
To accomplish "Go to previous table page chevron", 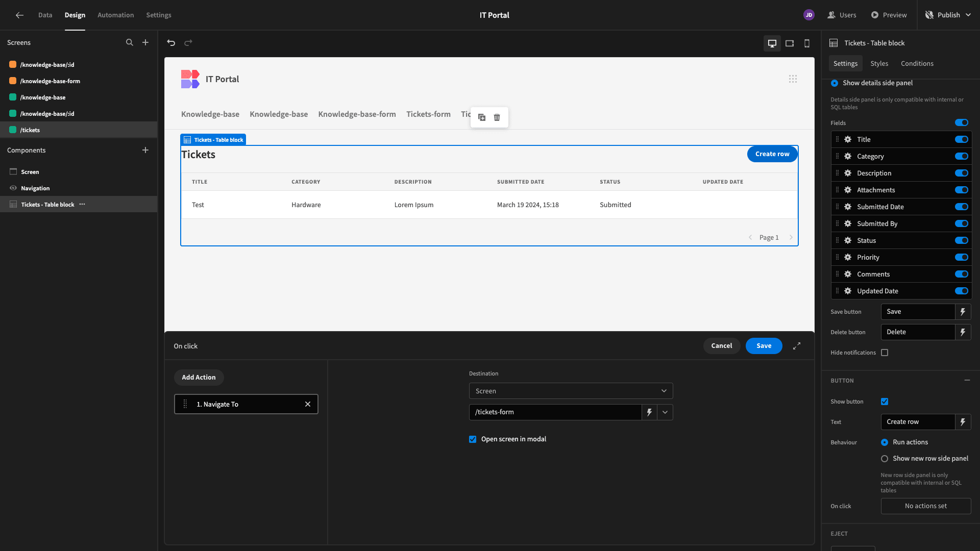I will click(750, 238).
